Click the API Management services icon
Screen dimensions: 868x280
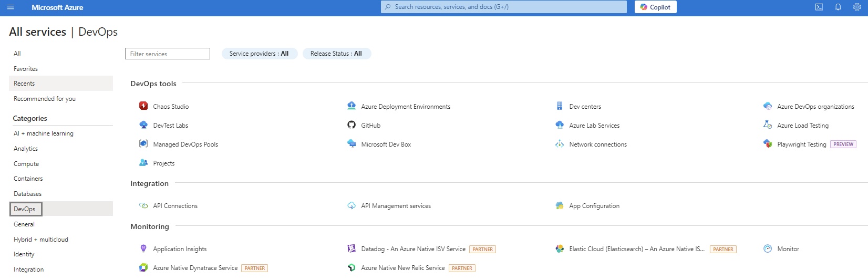[x=352, y=205]
